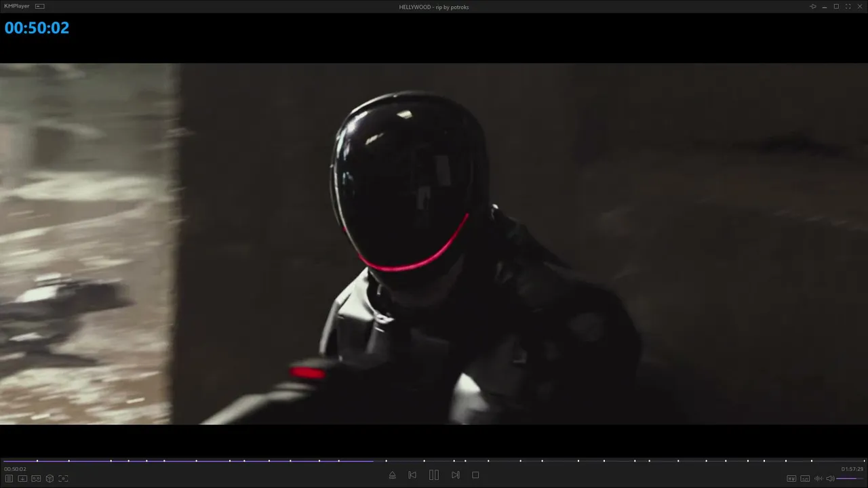Viewport: 868px width, 488px height.
Task: Toggle VR 360 video mode icon
Action: 36,479
